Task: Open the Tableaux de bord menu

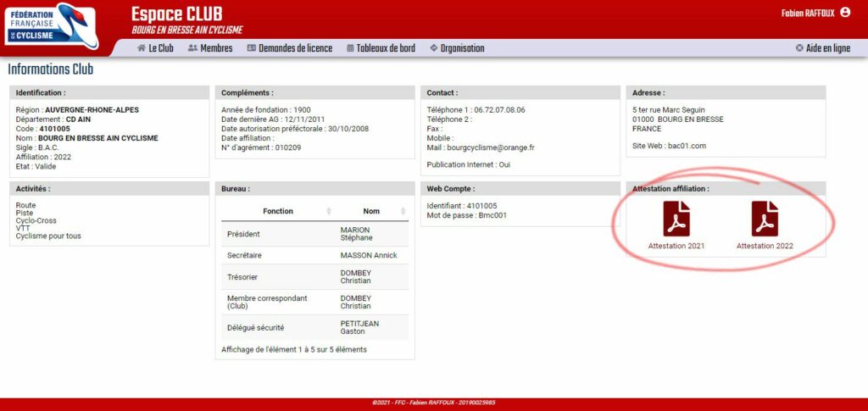Action: (386, 48)
